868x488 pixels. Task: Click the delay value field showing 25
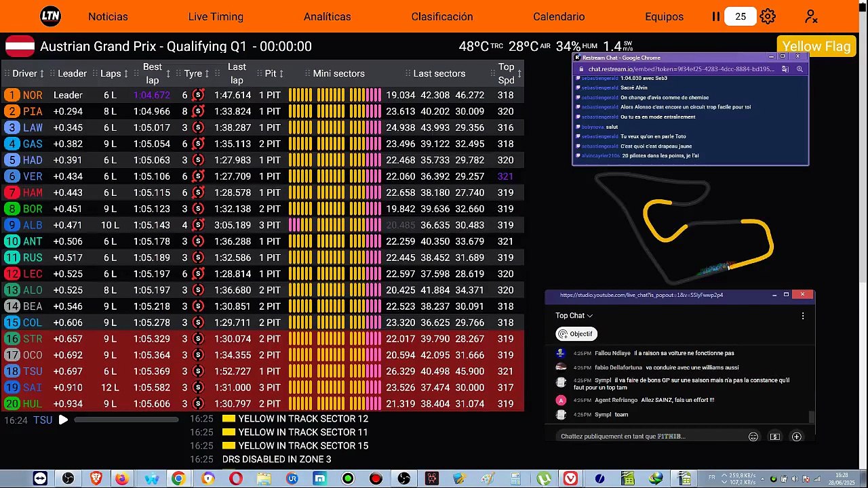741,16
